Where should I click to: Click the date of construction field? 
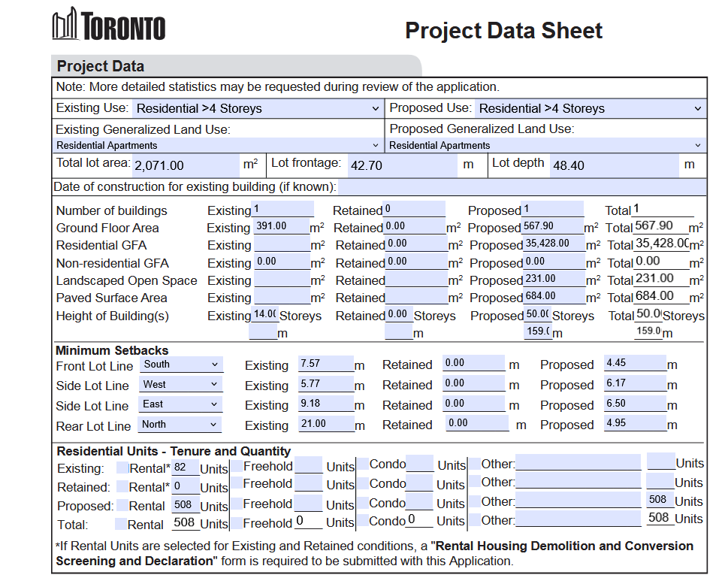click(522, 187)
